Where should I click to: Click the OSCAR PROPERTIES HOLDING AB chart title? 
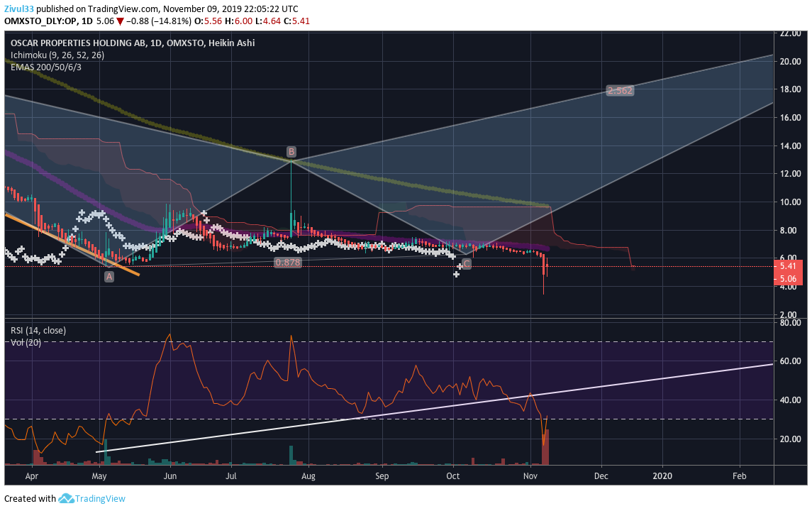[x=79, y=43]
